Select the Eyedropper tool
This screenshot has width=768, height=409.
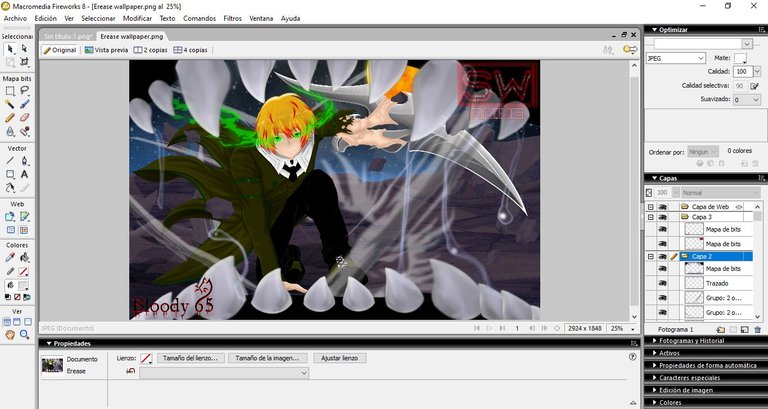tap(10, 257)
